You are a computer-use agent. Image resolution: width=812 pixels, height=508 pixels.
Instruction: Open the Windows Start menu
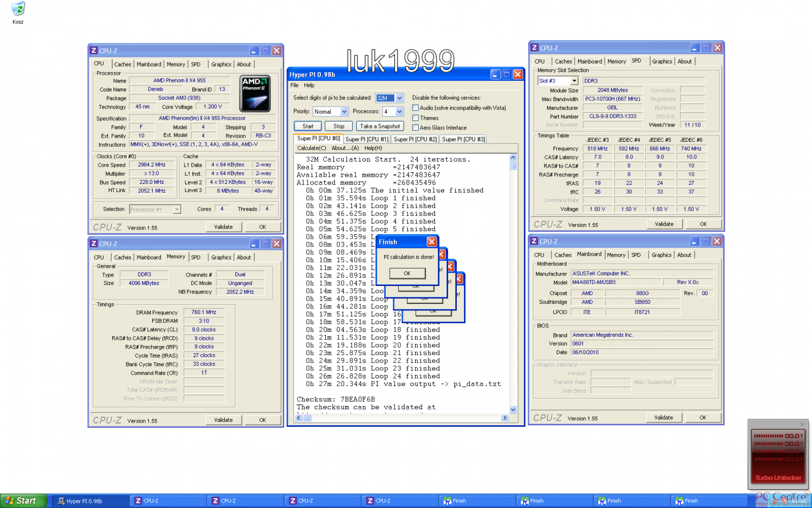coord(23,501)
